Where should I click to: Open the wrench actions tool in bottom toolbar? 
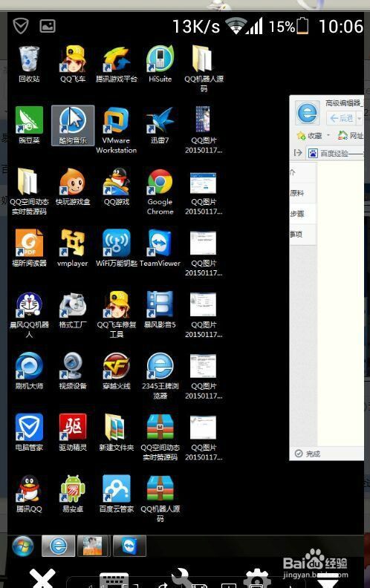pos(183,578)
